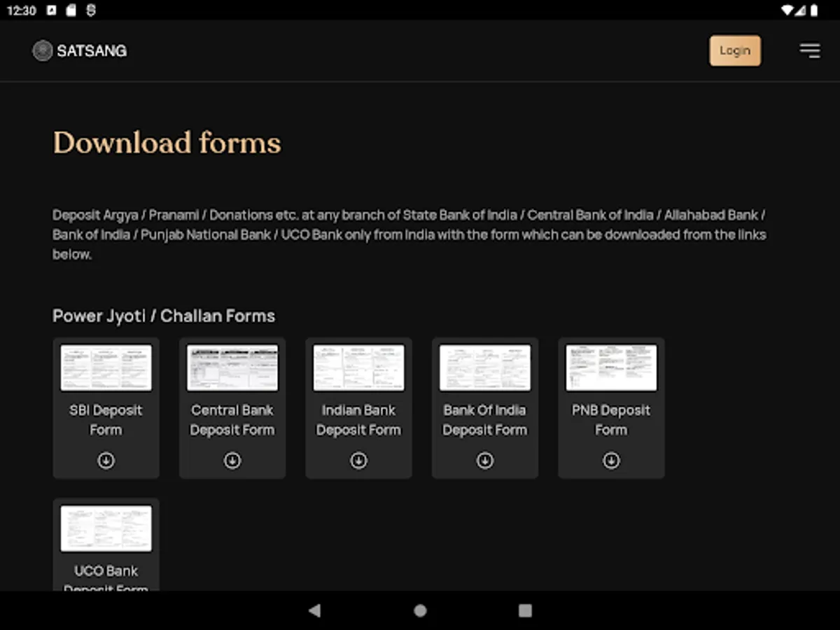Click the Download forms heading
This screenshot has height=630, width=840.
167,143
